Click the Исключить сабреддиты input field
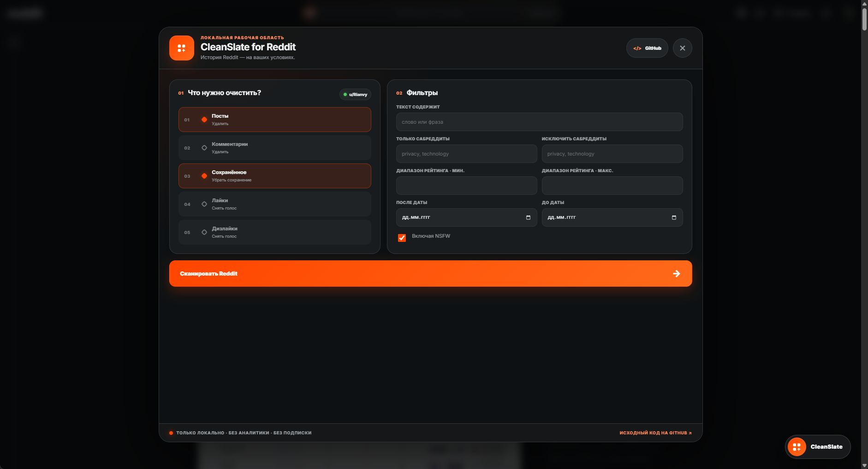Screen dimensions: 868x469 click(x=612, y=154)
